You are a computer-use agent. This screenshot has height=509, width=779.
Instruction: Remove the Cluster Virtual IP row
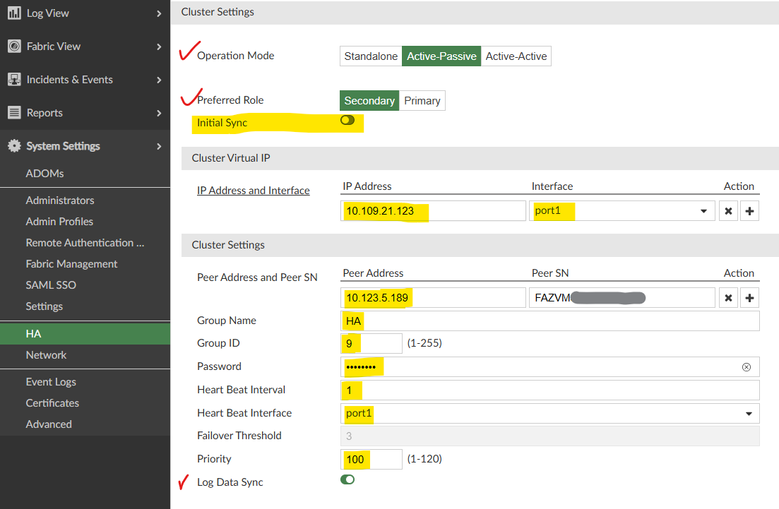click(728, 211)
